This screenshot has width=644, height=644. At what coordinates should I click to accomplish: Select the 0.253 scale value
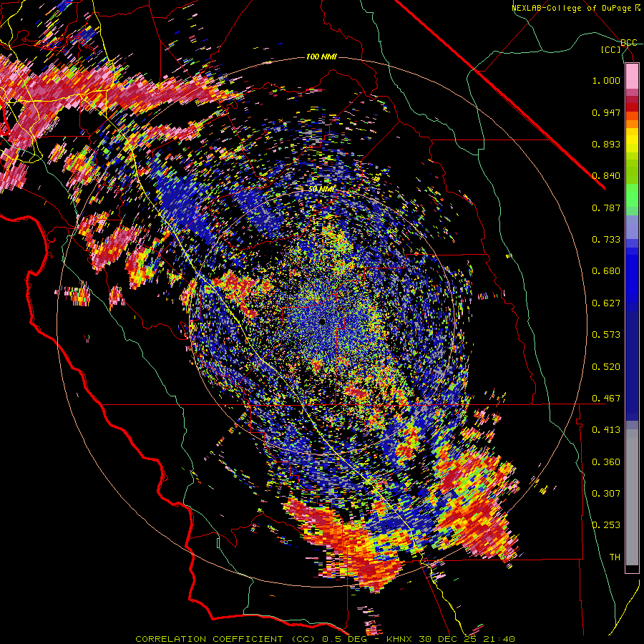pos(606,525)
